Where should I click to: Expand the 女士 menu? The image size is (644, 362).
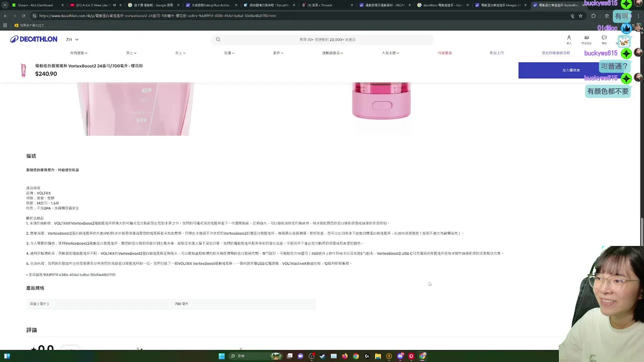[180, 53]
